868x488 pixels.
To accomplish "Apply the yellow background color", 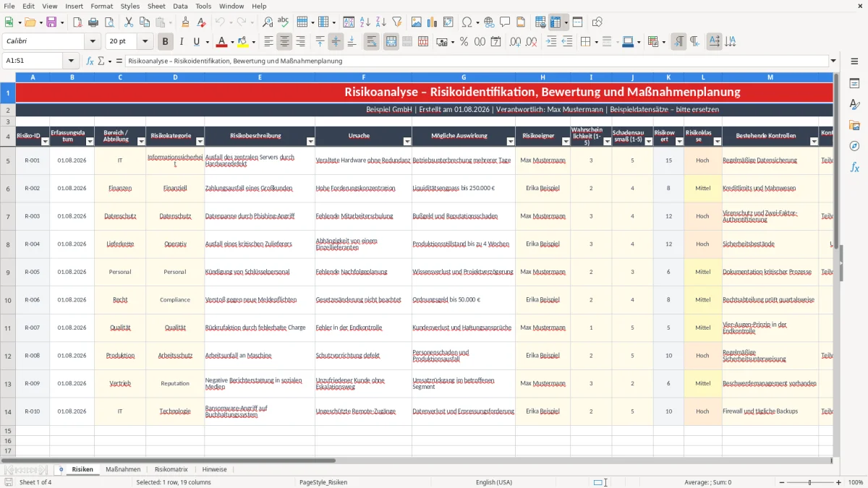I will click(x=242, y=42).
